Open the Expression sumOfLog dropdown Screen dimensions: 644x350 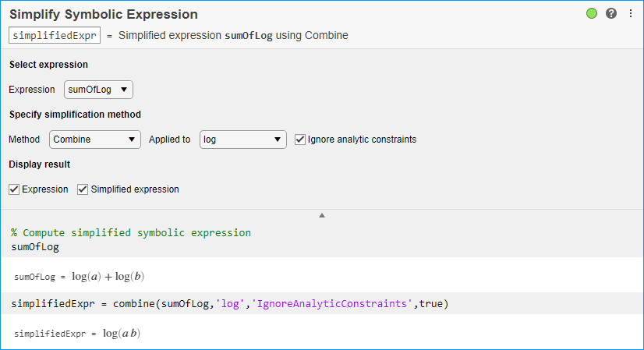point(98,90)
